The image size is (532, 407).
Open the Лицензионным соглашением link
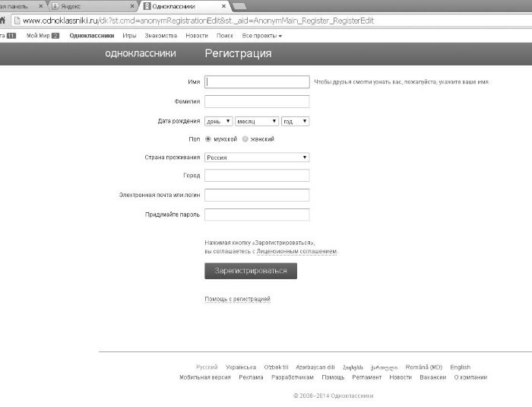pos(297,251)
